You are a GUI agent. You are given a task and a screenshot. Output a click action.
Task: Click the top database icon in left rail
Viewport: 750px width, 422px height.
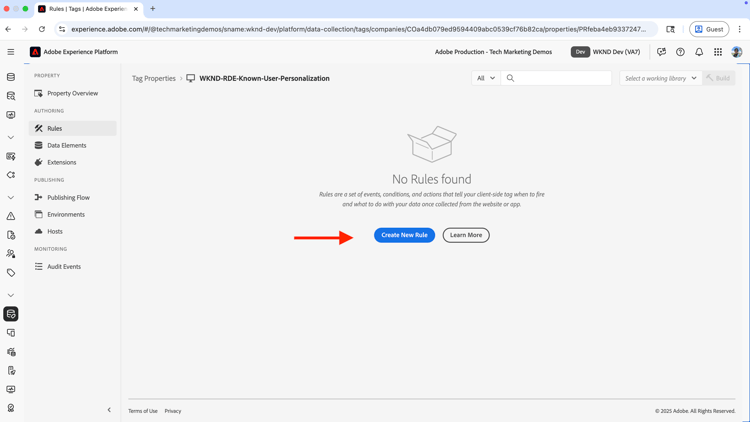(11, 77)
